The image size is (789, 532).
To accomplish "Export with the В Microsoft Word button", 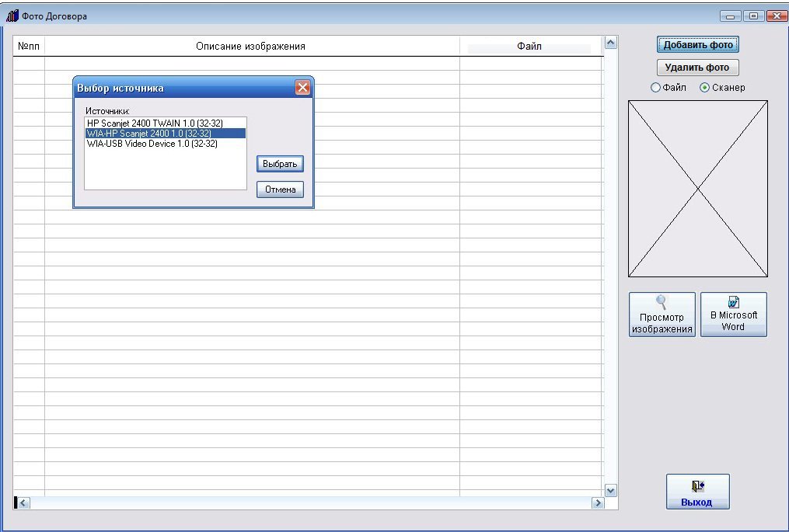I will coord(734,315).
